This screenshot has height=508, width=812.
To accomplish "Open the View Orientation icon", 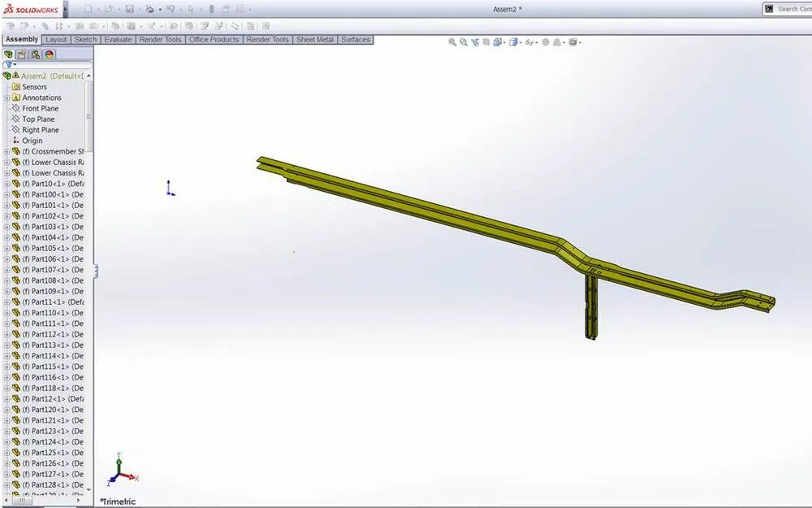I will click(497, 41).
